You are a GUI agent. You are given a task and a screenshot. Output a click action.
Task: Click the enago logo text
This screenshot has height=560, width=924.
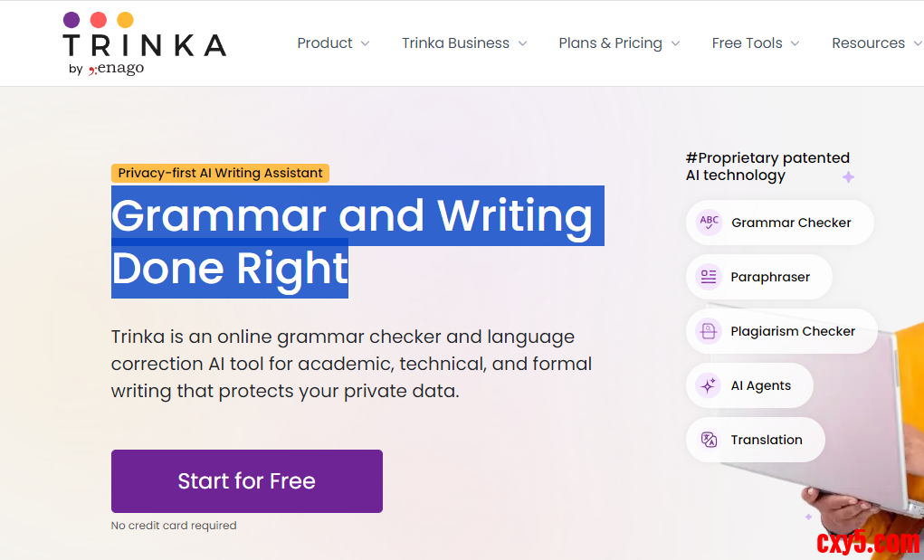[117, 69]
